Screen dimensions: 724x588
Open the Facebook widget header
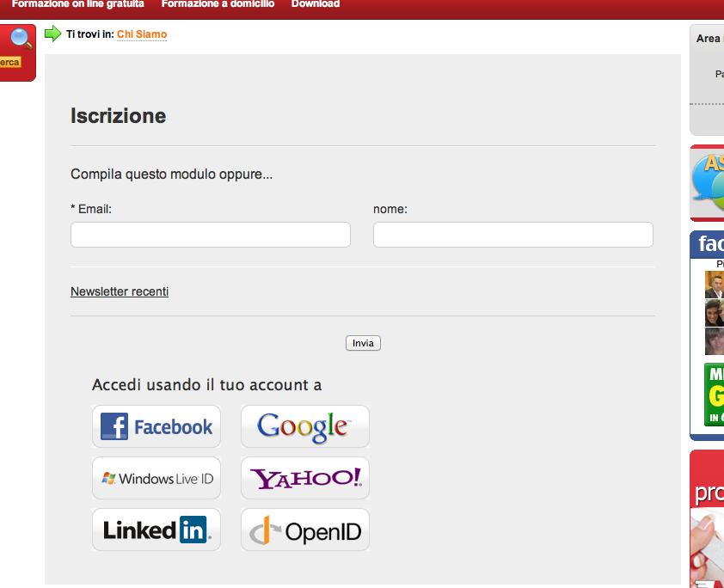pyautogui.click(x=708, y=244)
